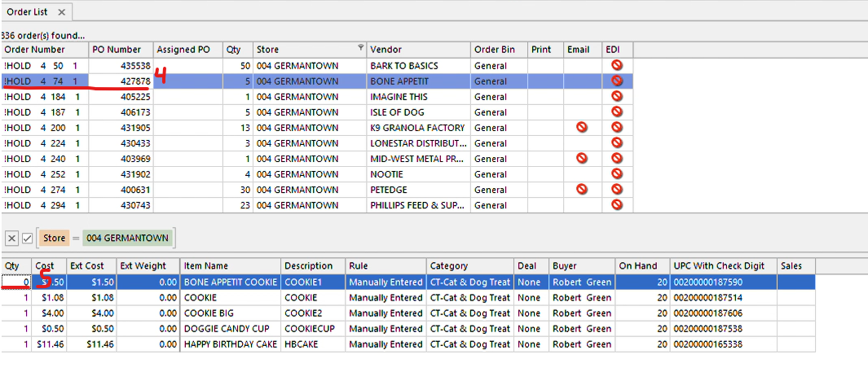The image size is (868, 381).
Task: Click UPC 00200000187514 cell
Action: coord(724,297)
